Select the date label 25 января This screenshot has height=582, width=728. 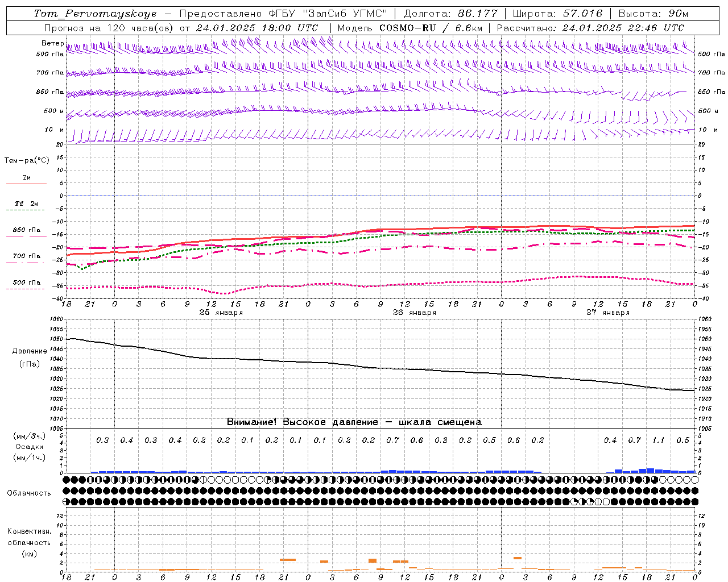tap(221, 313)
